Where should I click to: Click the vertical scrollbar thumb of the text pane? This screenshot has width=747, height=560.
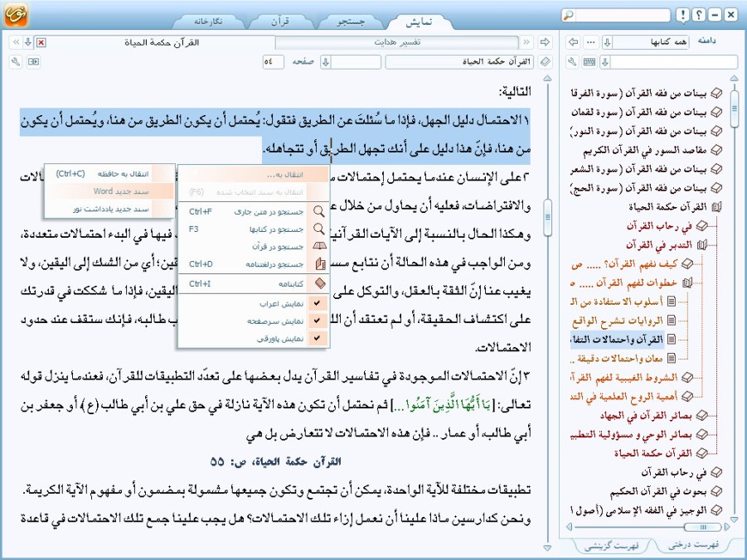(548, 218)
